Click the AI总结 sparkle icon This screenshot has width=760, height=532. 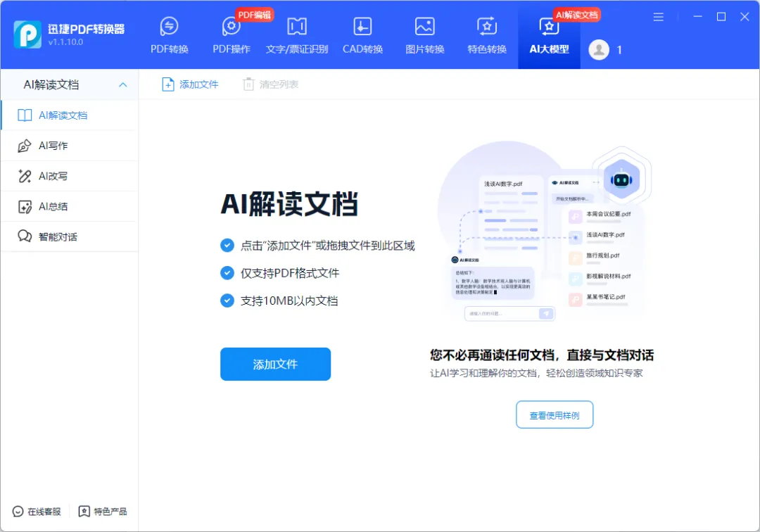coord(25,206)
